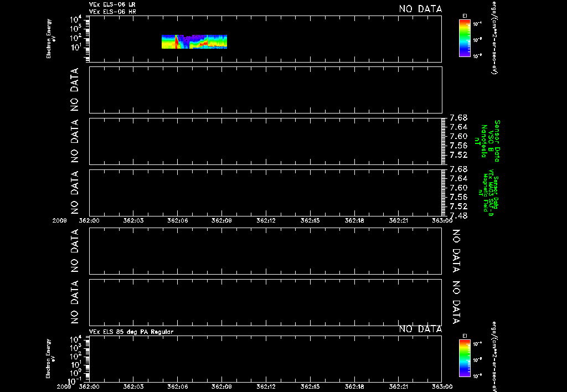Screen dimensions: 567x392
Task: Click the "VEx ELS 85 deg PA Regular" title
Action: pos(131,332)
